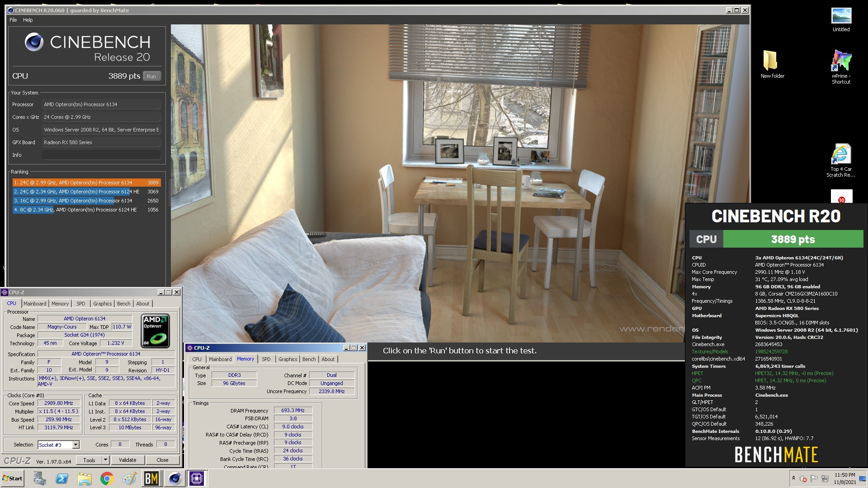This screenshot has height=488, width=868.
Task: Click the green 3889 pts BenchMate score bar
Action: click(x=793, y=239)
